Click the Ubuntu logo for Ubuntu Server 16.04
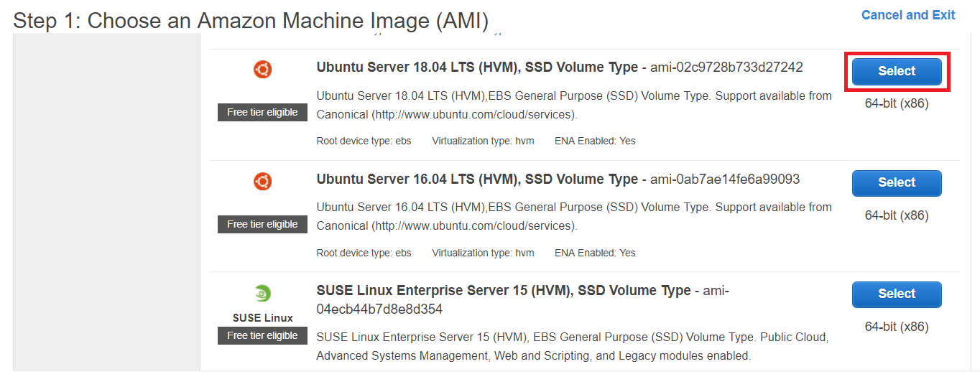 263,182
